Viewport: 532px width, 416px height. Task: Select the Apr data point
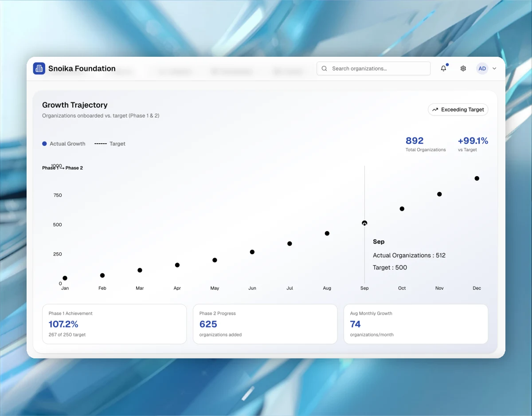click(x=177, y=265)
